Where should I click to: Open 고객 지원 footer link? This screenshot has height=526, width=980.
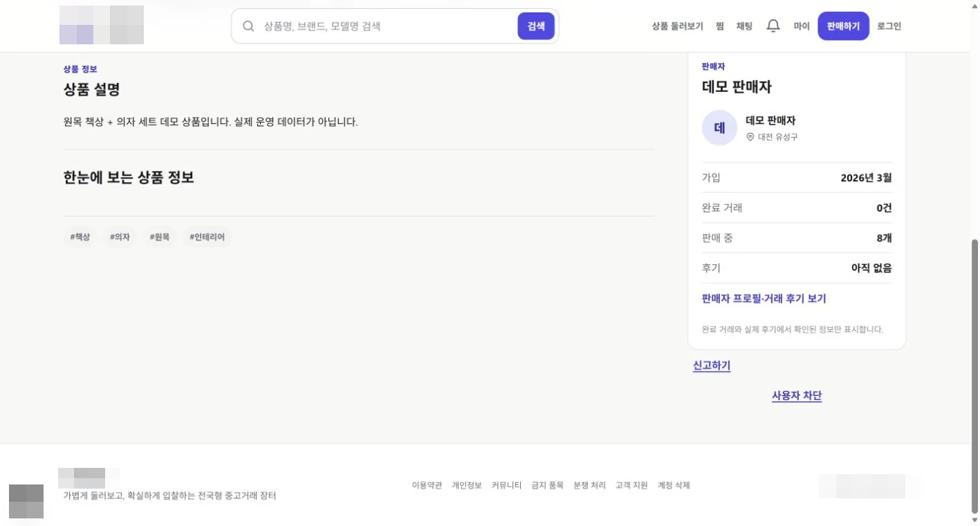(x=631, y=485)
